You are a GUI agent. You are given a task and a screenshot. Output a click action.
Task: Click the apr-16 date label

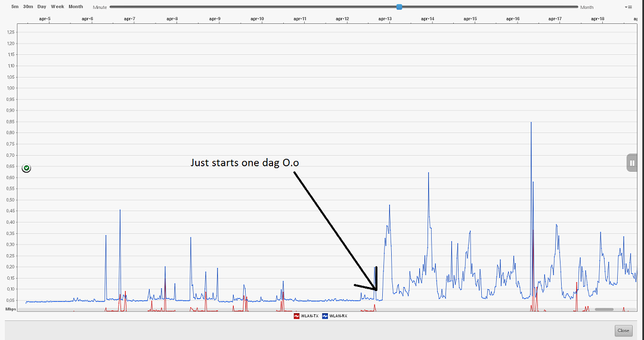[513, 19]
